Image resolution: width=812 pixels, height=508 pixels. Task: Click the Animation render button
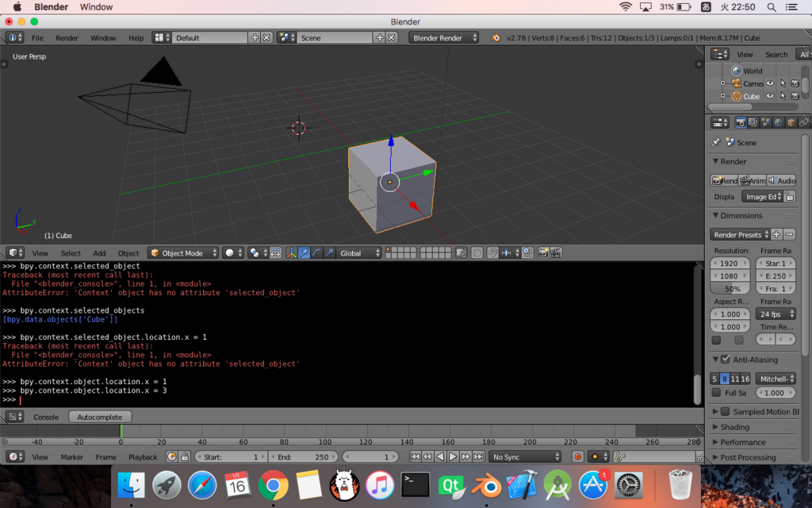(753, 180)
